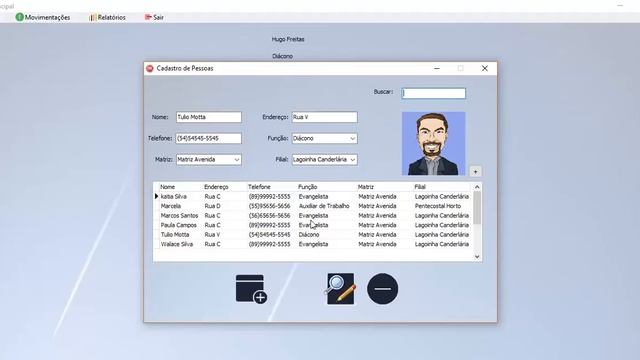The height and width of the screenshot is (360, 640).
Task: Click the Hugo Freitas user label
Action: pyautogui.click(x=288, y=39)
